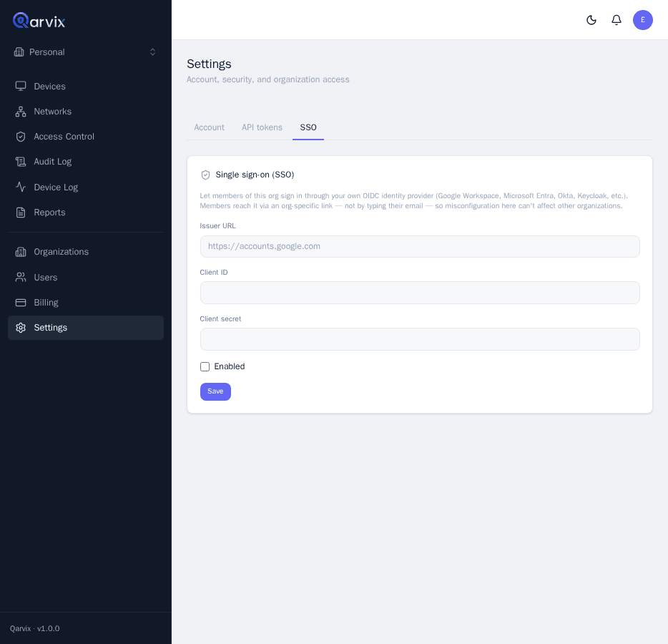
Task: Expand the Personal organization switcher
Action: pyautogui.click(x=86, y=52)
